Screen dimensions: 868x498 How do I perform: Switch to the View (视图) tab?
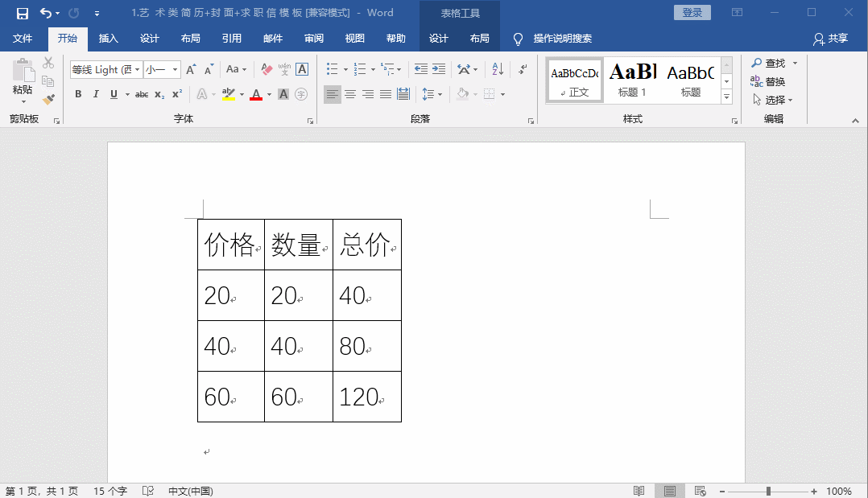click(355, 38)
